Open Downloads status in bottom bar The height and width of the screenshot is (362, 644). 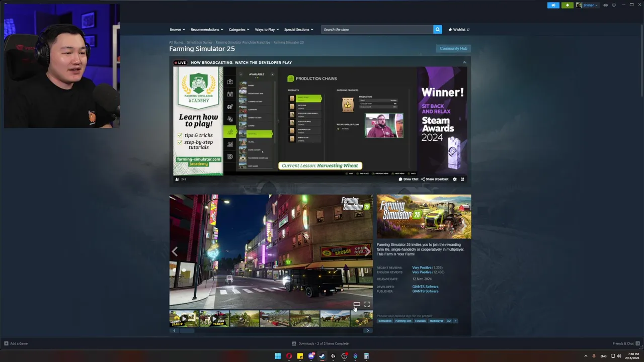pos(320,343)
